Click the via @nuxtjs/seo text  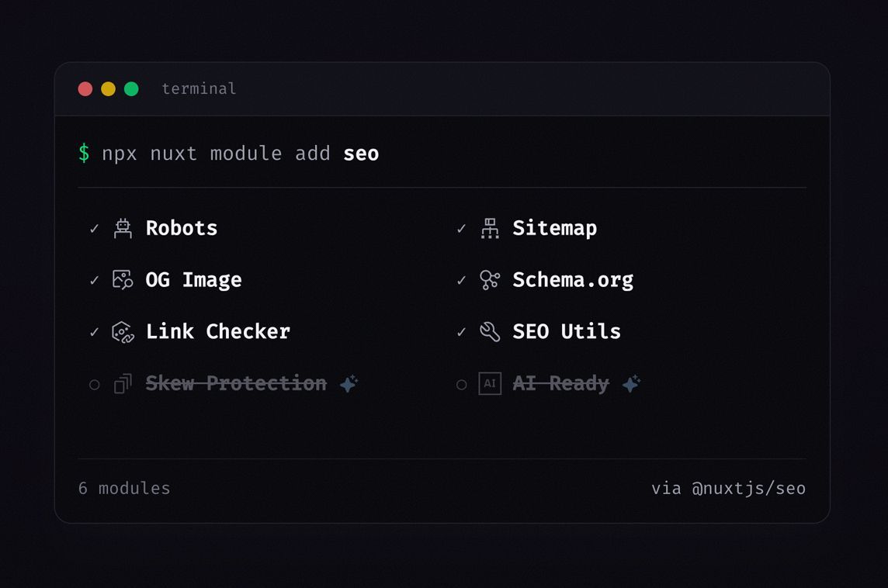coord(728,488)
